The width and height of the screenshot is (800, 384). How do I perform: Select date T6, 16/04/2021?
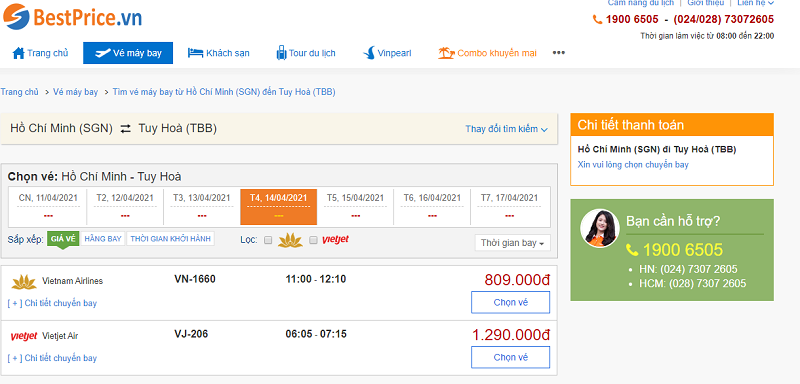432,207
